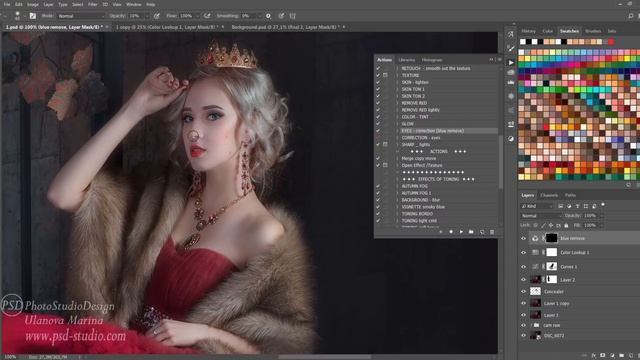Create new action set folder icon
The image size is (640, 360).
471,232
